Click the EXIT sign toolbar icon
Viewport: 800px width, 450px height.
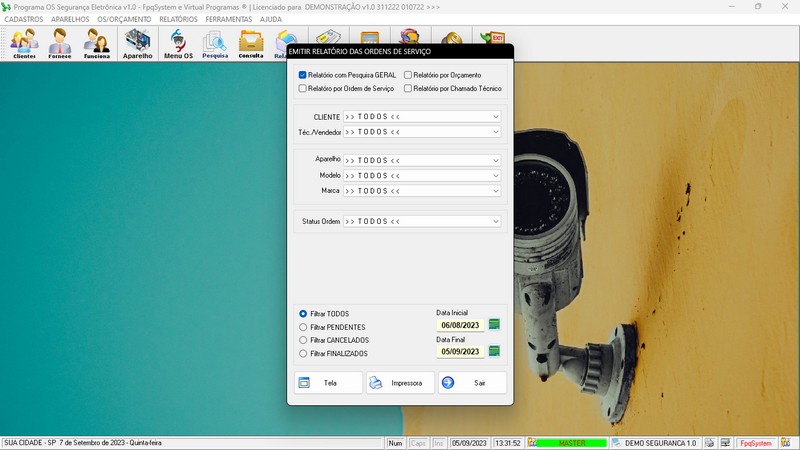click(x=492, y=37)
